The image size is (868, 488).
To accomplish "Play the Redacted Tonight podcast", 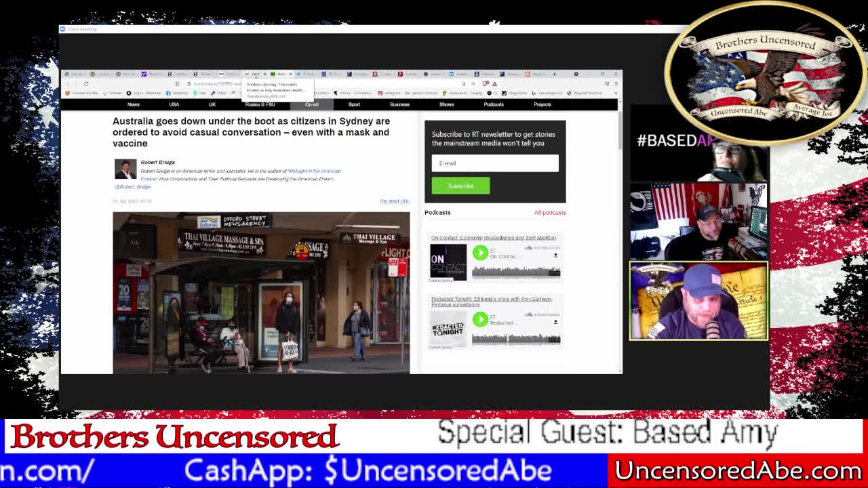I will pos(480,319).
